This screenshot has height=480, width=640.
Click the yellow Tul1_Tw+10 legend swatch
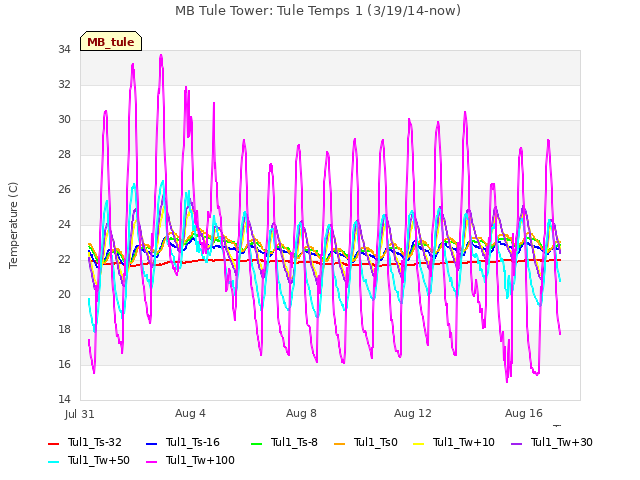click(x=419, y=443)
